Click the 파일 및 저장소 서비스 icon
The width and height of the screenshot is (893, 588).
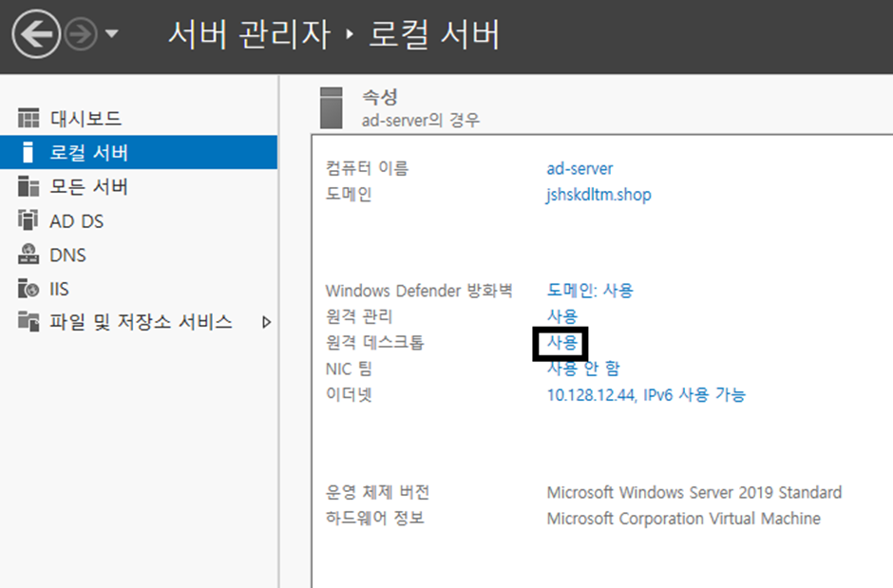[28, 322]
